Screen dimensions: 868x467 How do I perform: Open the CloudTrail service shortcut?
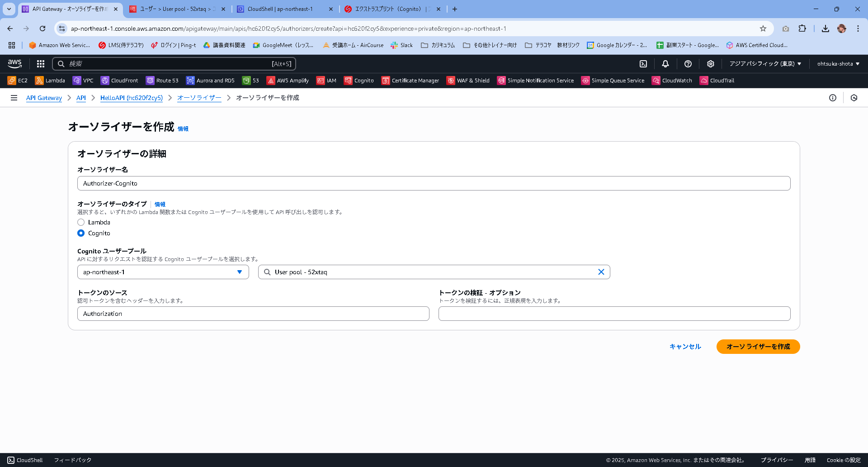[x=717, y=80]
